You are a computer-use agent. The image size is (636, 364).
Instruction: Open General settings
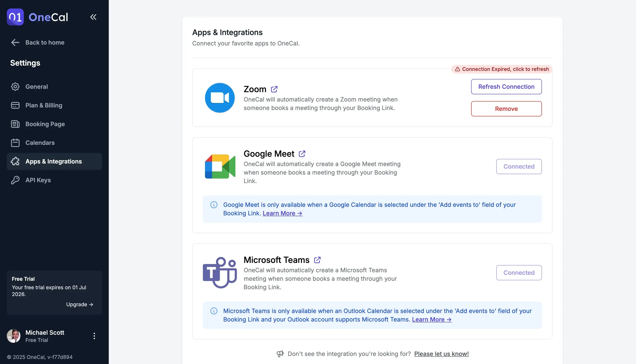pos(37,87)
